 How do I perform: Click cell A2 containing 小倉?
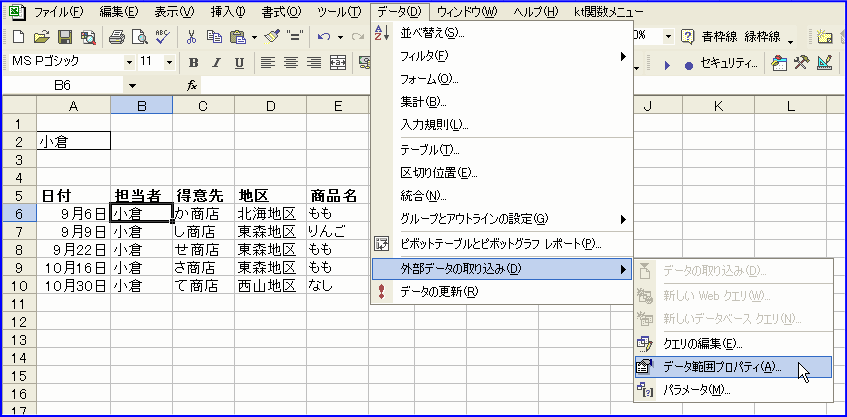click(74, 142)
